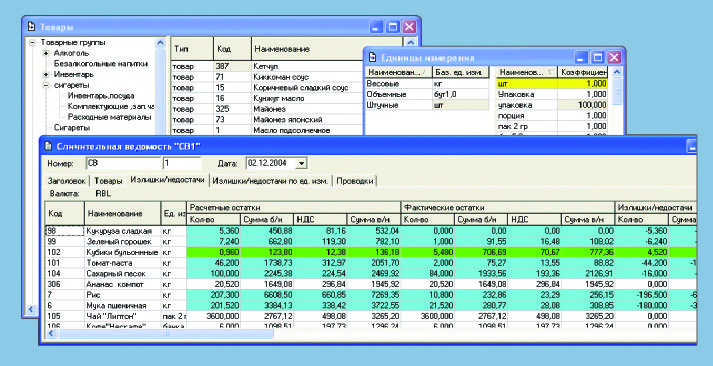
Task: Select Зеленый горошек row
Action: click(371, 241)
